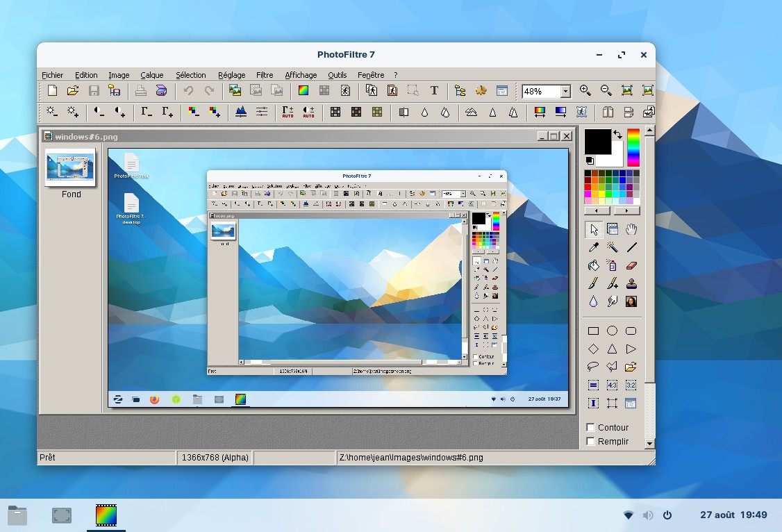Select the Paint Bucket fill tool

[593, 265]
